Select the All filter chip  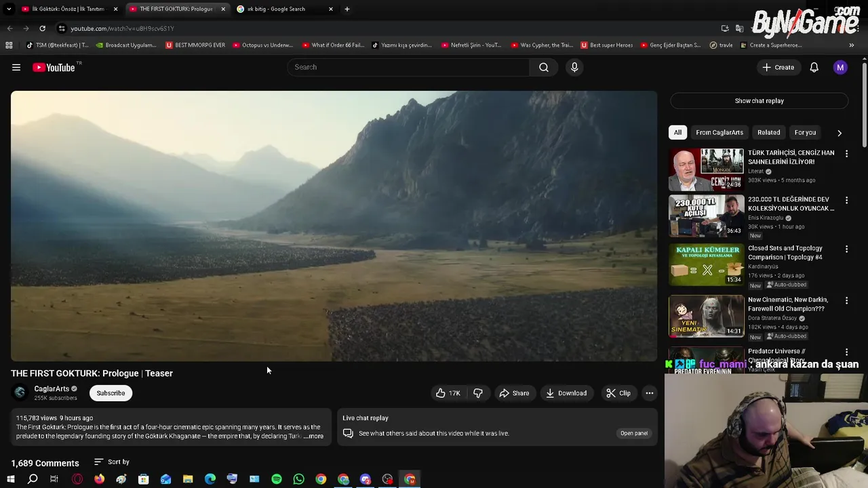[677, 132]
